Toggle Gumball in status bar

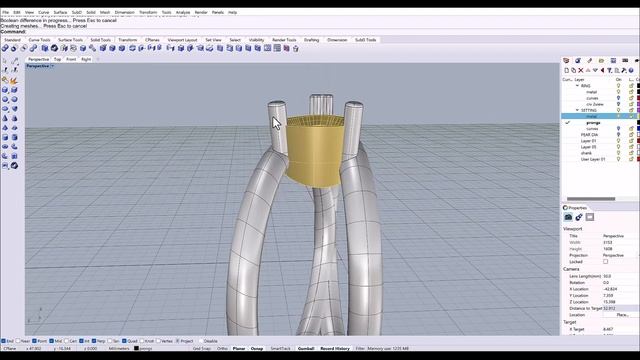pyautogui.click(x=306, y=349)
